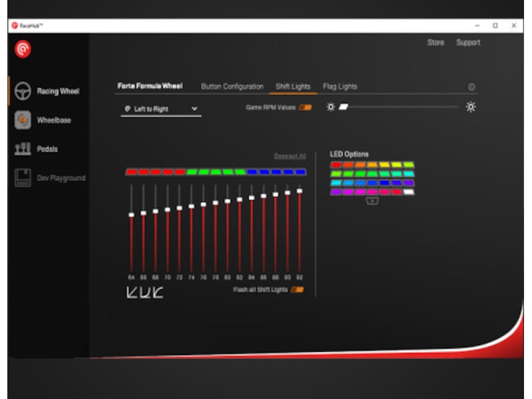Click the Deselect All link
The height and width of the screenshot is (399, 532).
click(290, 156)
